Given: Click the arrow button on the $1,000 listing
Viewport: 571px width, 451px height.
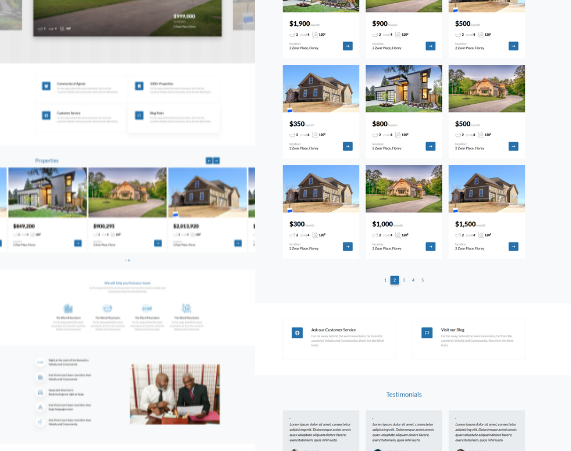Looking at the screenshot, I should (430, 247).
